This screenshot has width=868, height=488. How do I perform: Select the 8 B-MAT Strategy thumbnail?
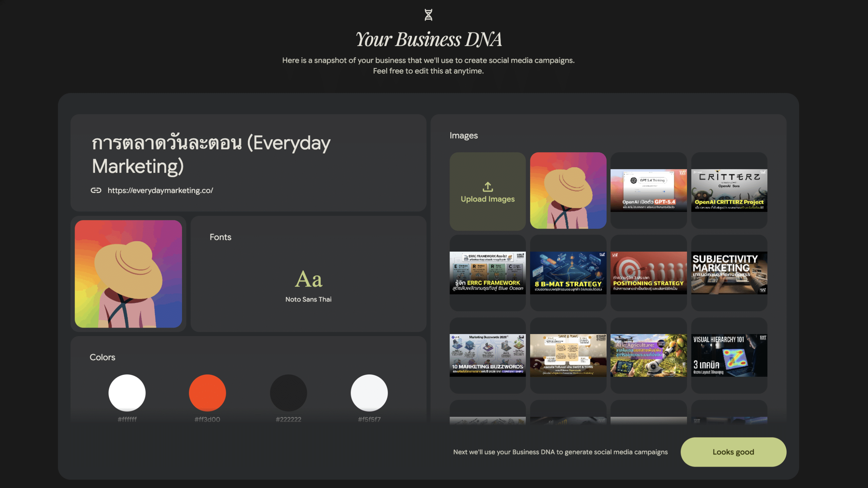pos(568,273)
